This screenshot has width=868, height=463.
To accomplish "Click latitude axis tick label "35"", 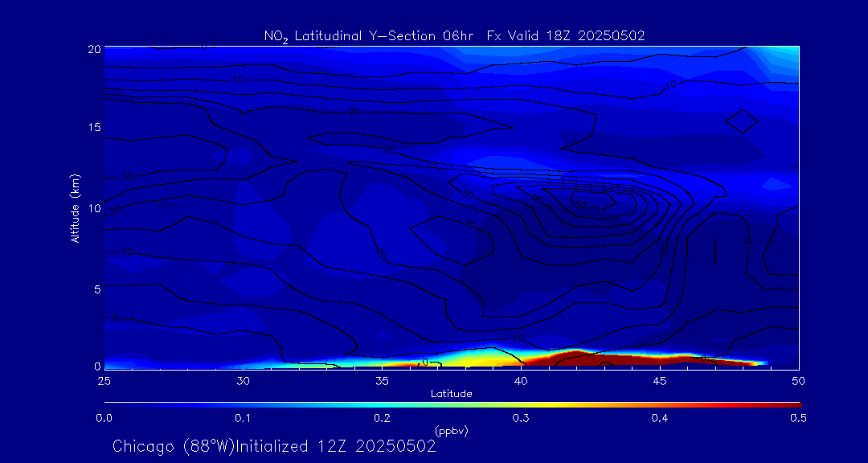I will [x=382, y=380].
